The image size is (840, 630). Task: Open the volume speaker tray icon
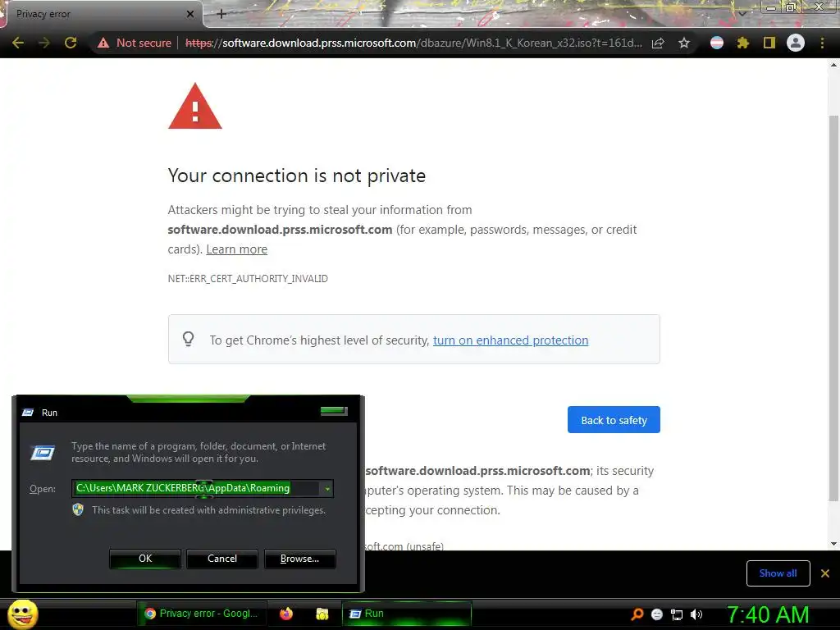[x=696, y=614]
